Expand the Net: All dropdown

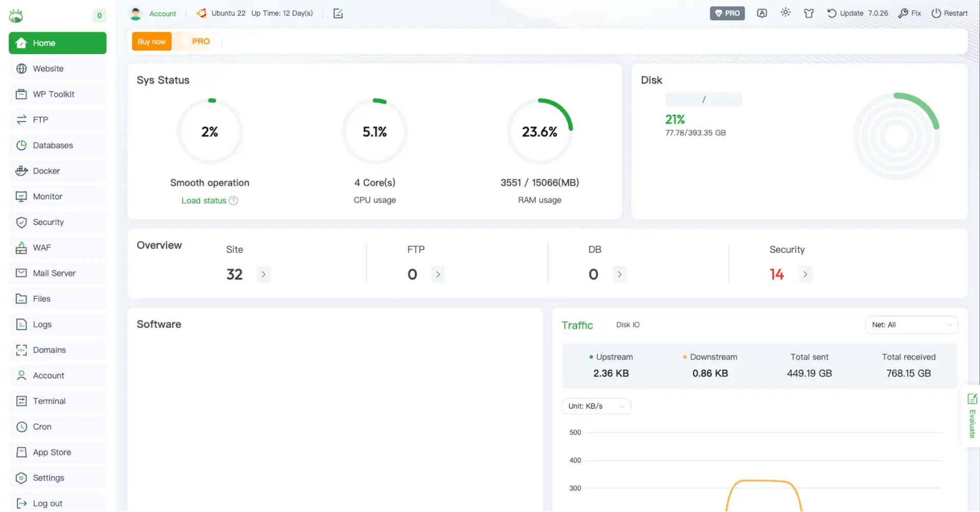911,325
